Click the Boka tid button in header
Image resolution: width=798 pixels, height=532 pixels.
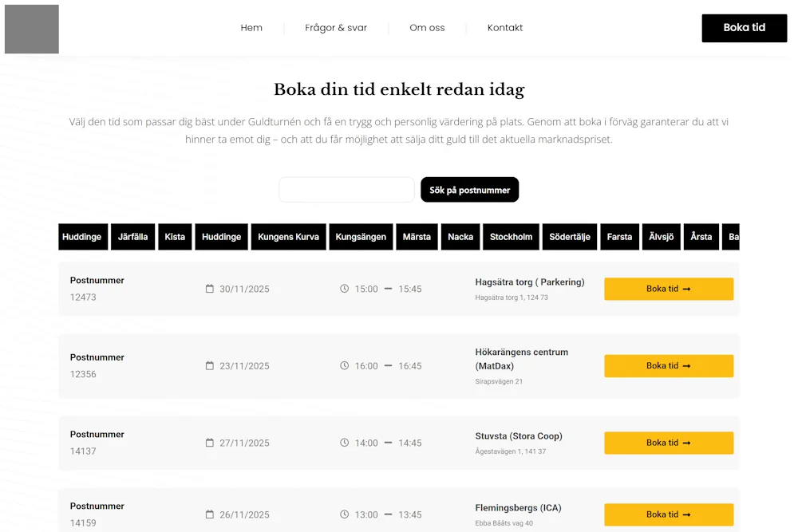744,28
